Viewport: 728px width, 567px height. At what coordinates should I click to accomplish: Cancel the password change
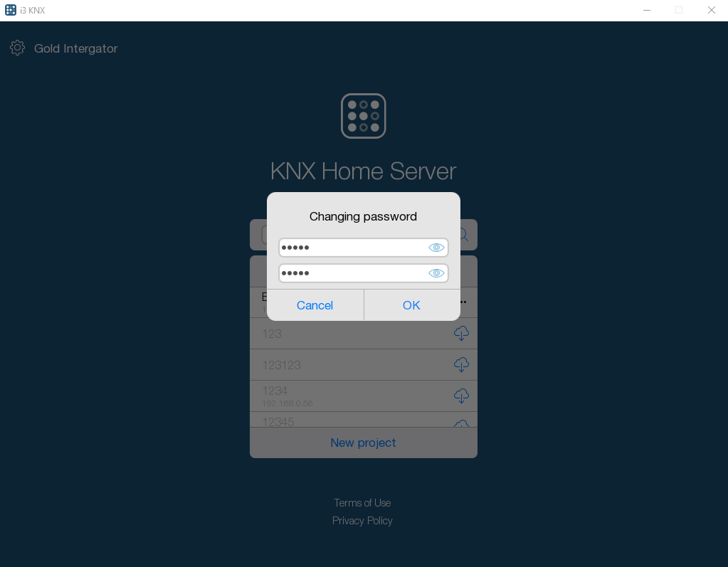tap(315, 304)
